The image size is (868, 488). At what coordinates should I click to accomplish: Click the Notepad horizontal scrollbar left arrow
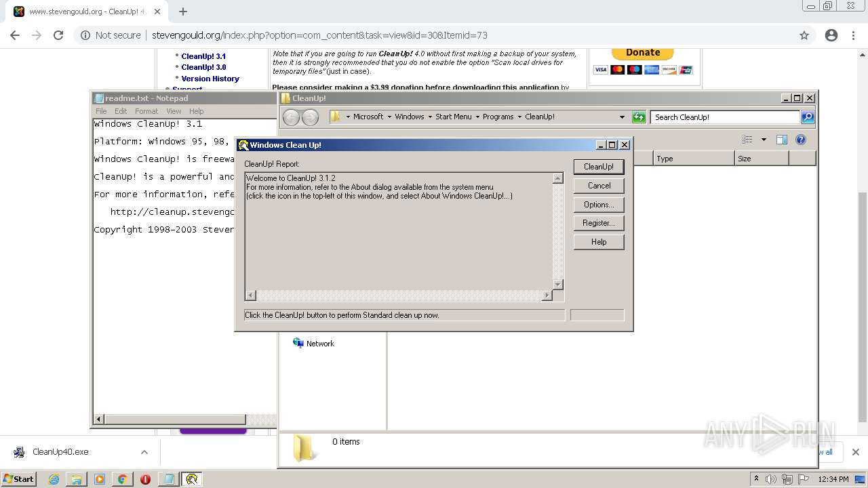[98, 420]
